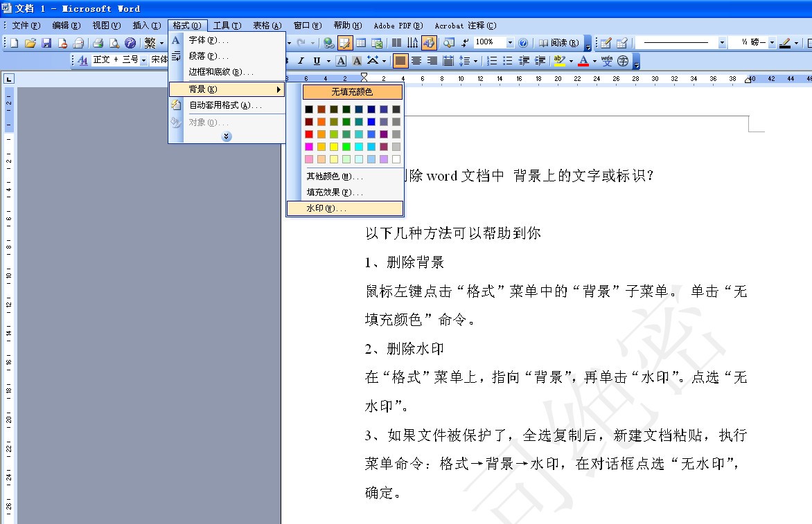
Task: Click the 无填充颜色 button
Action: tap(352, 92)
